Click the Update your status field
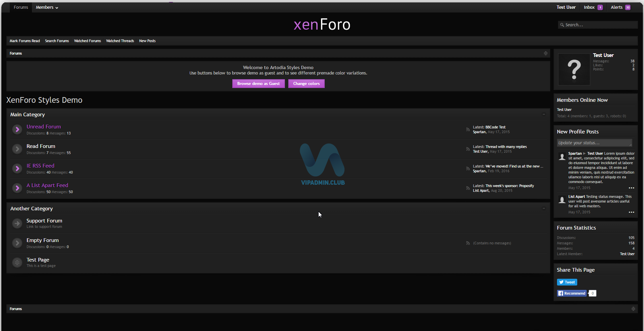Screen dimensions: 644x331 coord(594,143)
